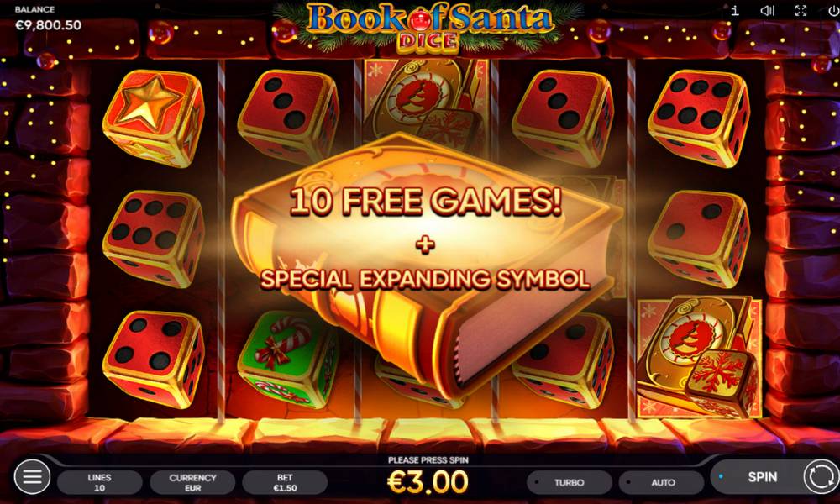Click the Book of Santa Dice logo
The image size is (840, 504).
428,27
